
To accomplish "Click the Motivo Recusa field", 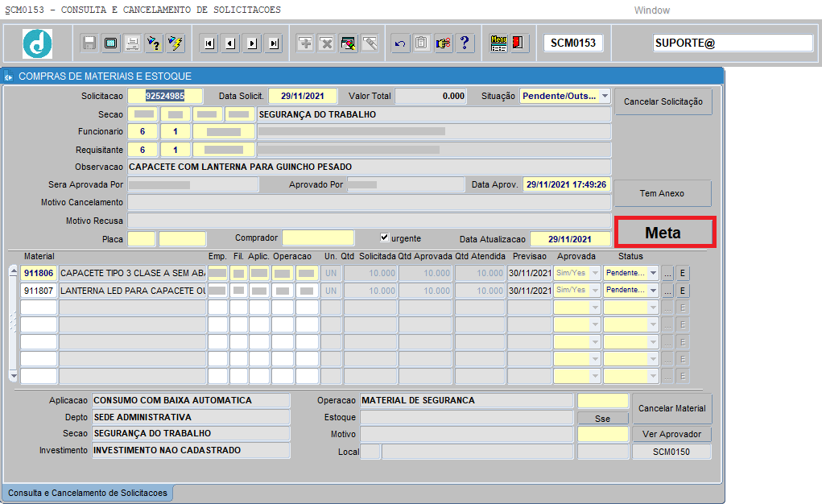I will [370, 221].
